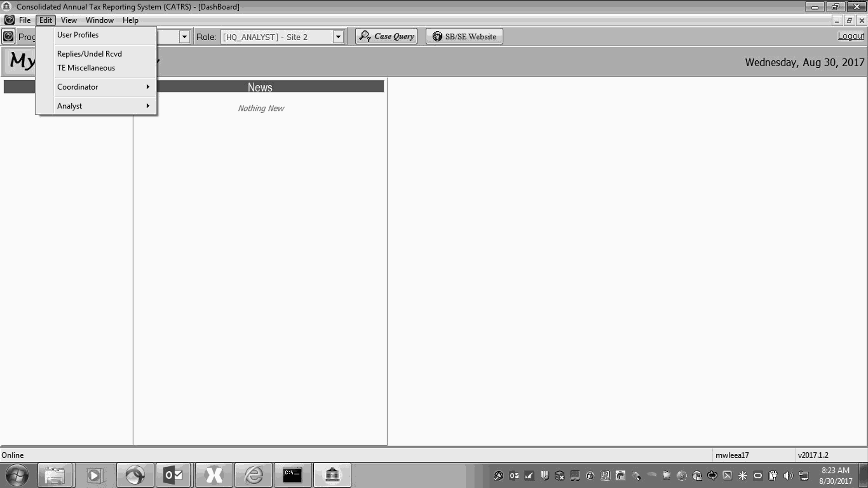Open Case Query search
This screenshot has height=488, width=868.
point(386,36)
